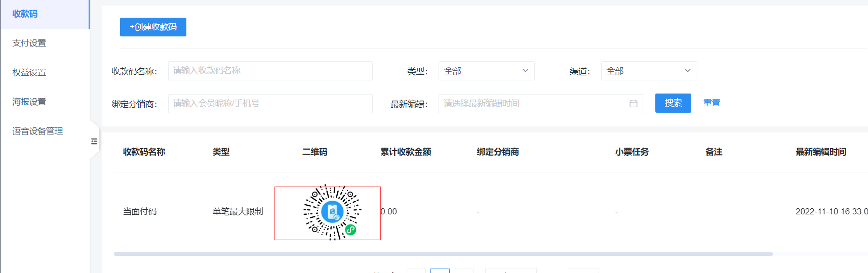The image size is (868, 273).
Task: Open the 收款码 sidebar menu item
Action: 45,14
